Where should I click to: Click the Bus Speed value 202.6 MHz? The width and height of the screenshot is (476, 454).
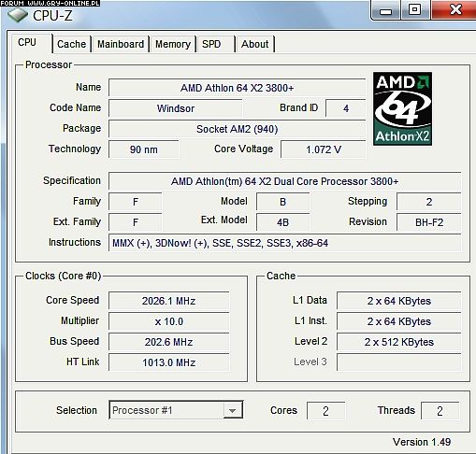pos(168,342)
